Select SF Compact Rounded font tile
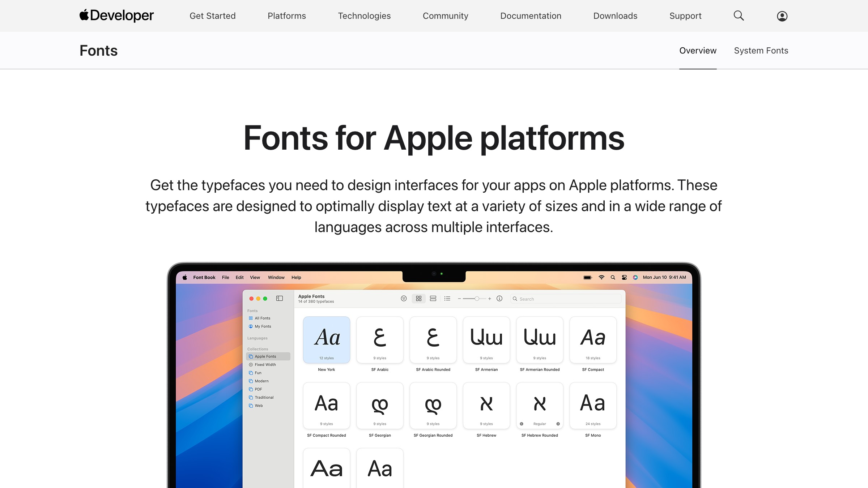868x488 pixels. [x=326, y=406]
